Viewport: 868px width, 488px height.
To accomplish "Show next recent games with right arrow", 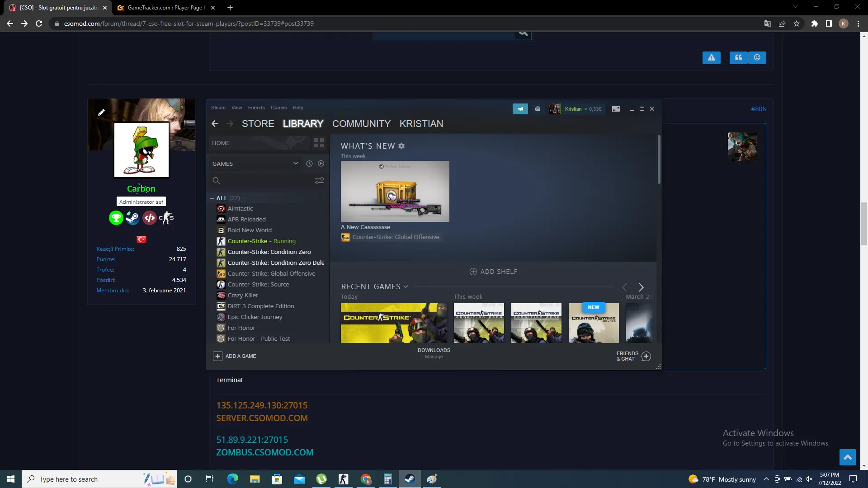I will [641, 287].
